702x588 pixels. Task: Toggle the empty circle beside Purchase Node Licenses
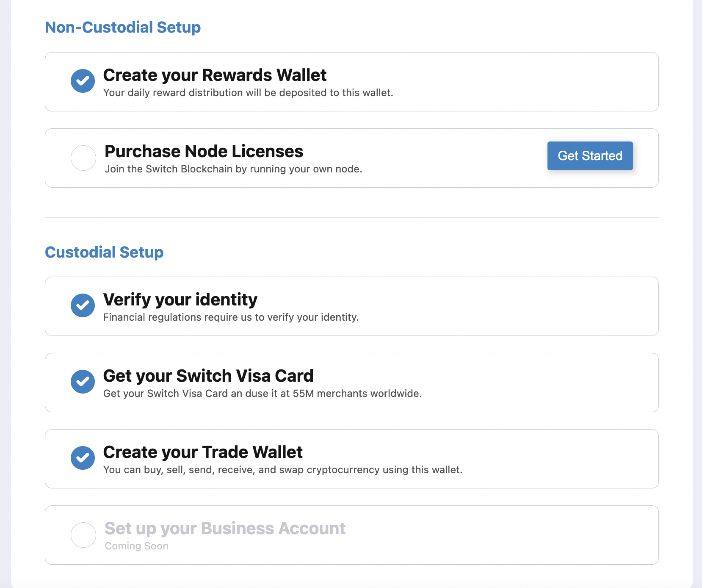[x=83, y=158]
